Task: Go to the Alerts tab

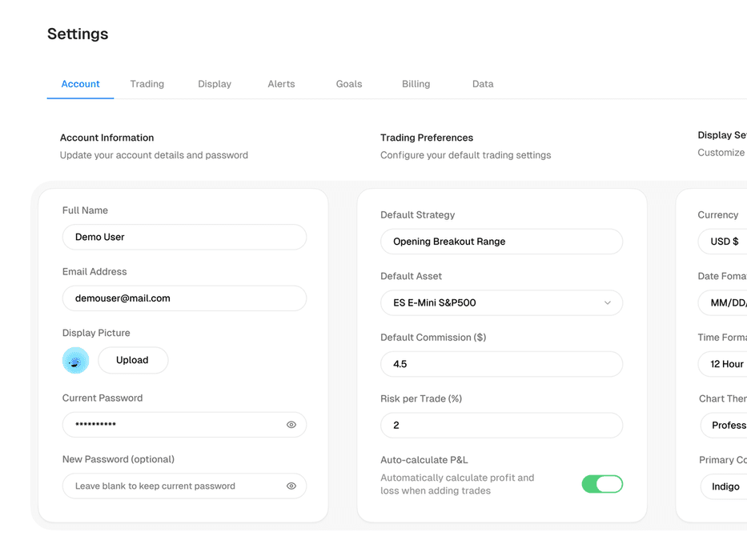Action: [x=281, y=84]
